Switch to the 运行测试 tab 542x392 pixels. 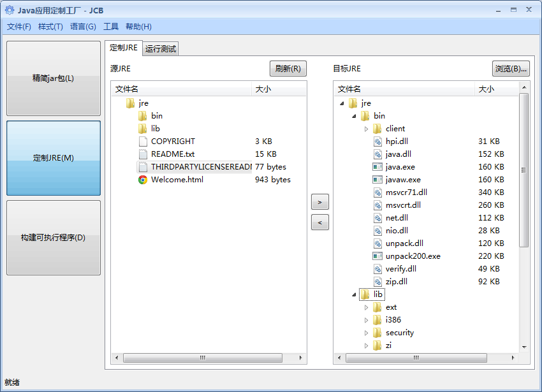pyautogui.click(x=161, y=48)
